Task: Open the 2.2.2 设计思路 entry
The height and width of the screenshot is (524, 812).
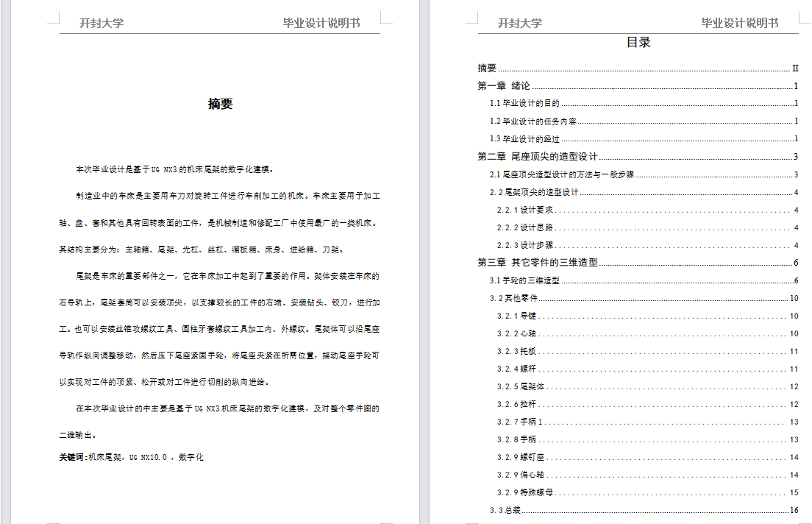Action: coord(647,227)
